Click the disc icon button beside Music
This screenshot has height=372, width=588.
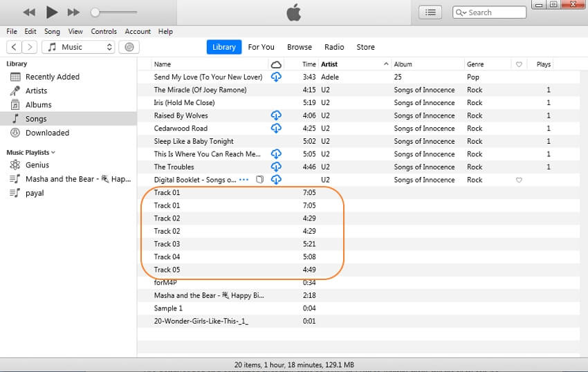[129, 47]
